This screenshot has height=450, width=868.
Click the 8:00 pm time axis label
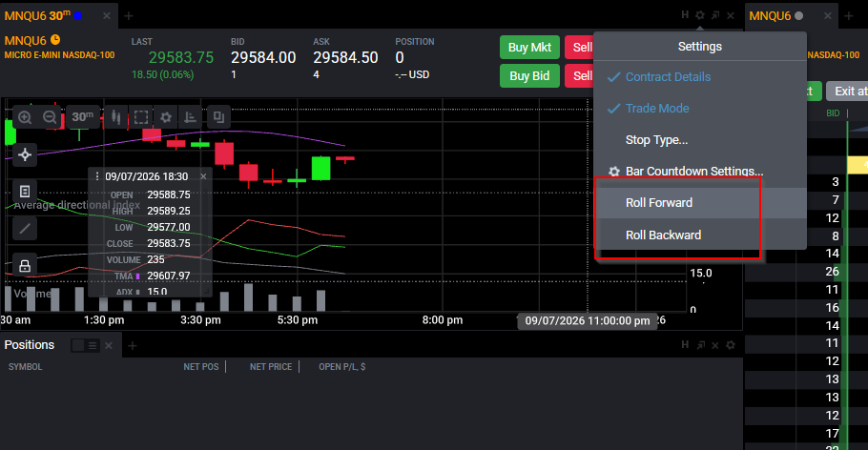(x=443, y=319)
